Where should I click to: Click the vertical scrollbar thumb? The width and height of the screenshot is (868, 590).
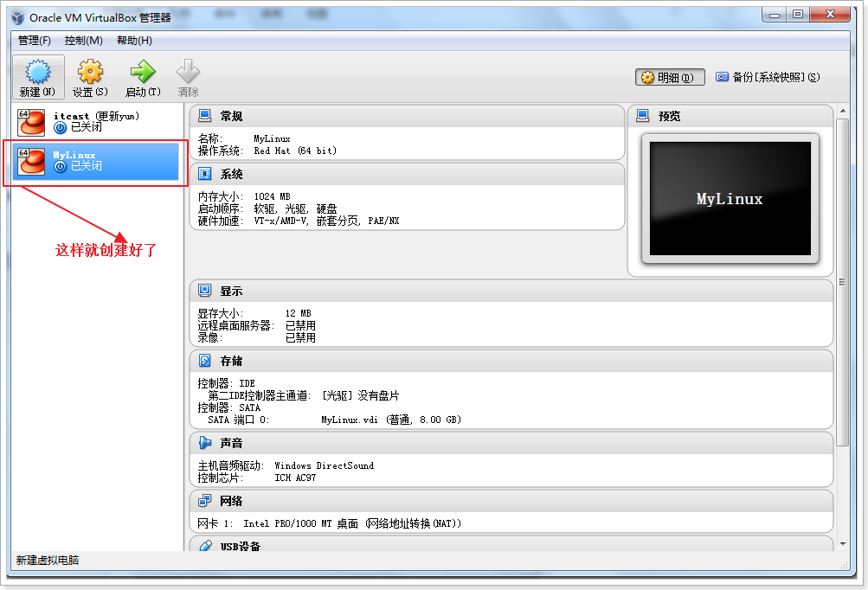pos(843,282)
